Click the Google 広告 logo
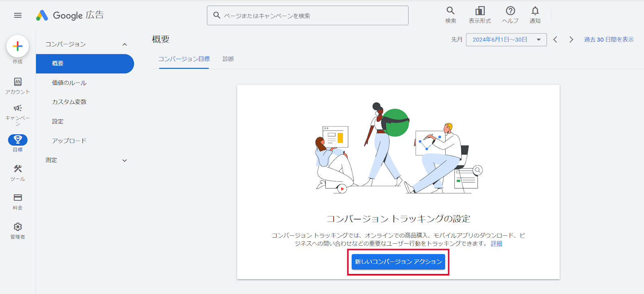The width and height of the screenshot is (644, 294). 70,15
